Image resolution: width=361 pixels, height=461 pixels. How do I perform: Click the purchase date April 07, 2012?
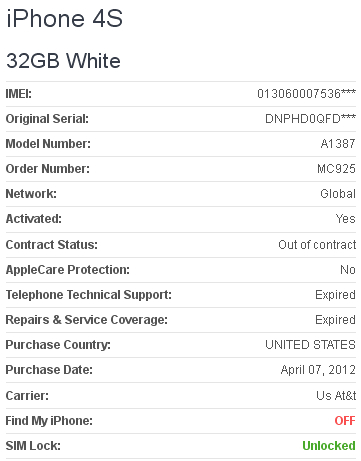point(318,370)
